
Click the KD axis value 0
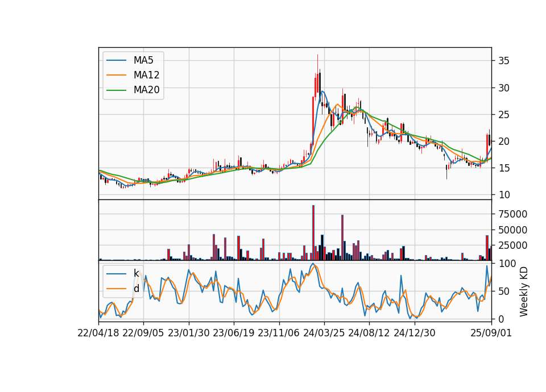tap(501, 319)
